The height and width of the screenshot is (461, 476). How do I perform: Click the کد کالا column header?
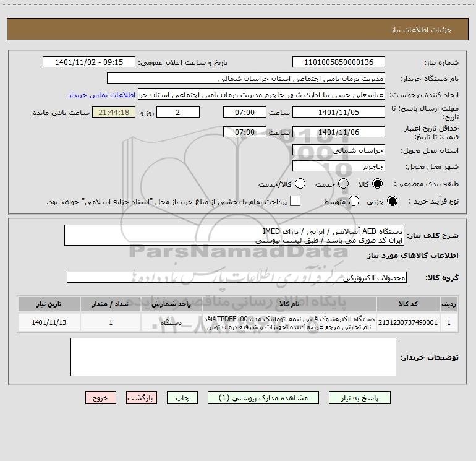click(x=408, y=304)
